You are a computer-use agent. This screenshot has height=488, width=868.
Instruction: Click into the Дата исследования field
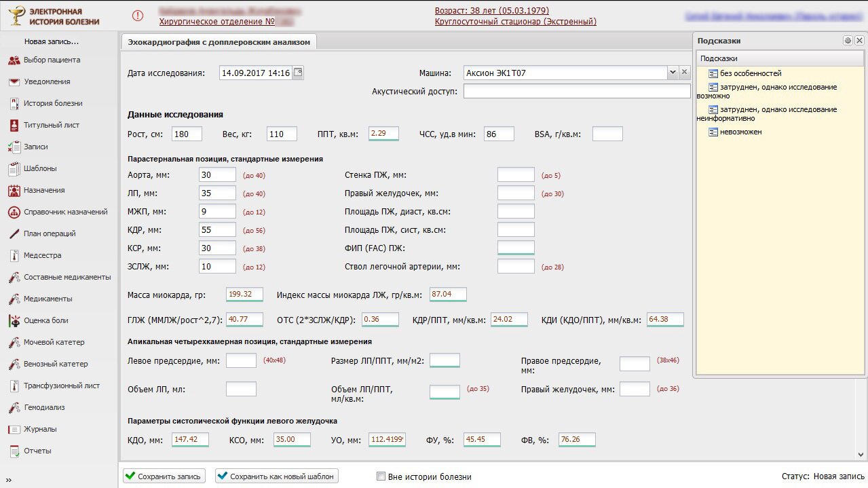255,73
